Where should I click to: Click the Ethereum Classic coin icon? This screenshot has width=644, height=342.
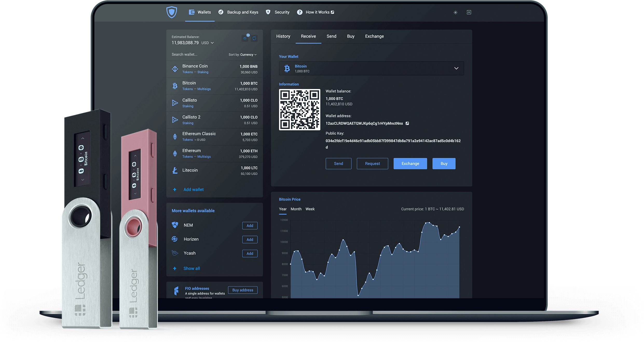pyautogui.click(x=175, y=136)
